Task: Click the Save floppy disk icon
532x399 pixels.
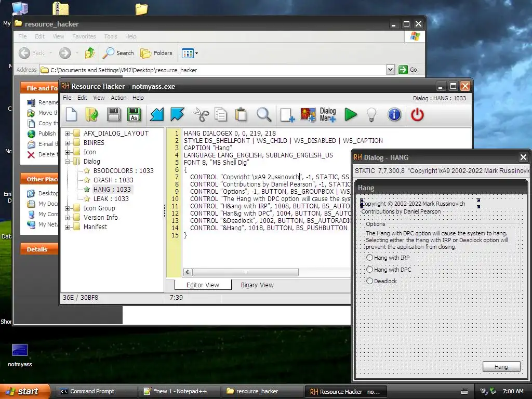Action: tap(114, 114)
